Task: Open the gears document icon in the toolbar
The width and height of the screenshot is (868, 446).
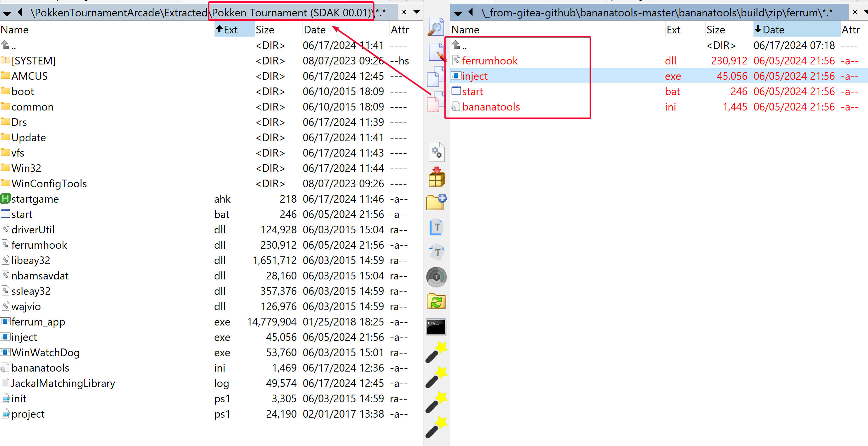Action: click(x=437, y=152)
